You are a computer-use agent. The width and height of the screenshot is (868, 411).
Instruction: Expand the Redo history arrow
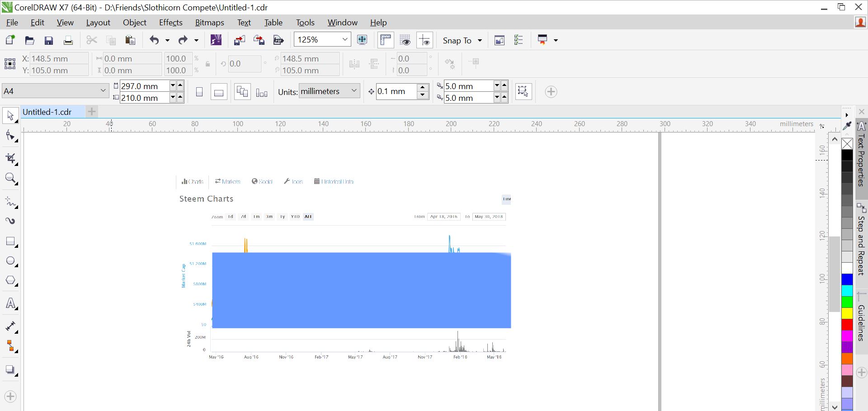(x=196, y=40)
